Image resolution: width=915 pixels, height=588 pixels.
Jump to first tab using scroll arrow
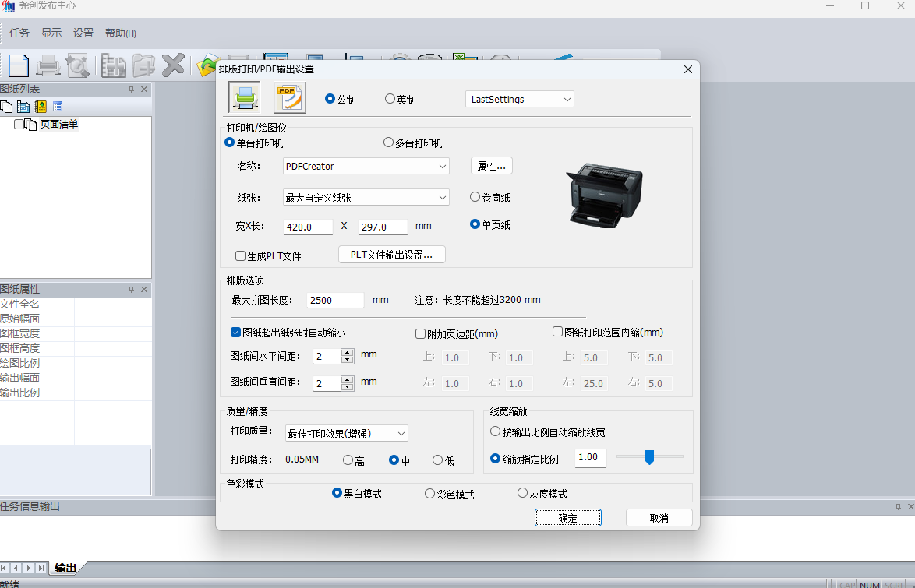(x=4, y=568)
